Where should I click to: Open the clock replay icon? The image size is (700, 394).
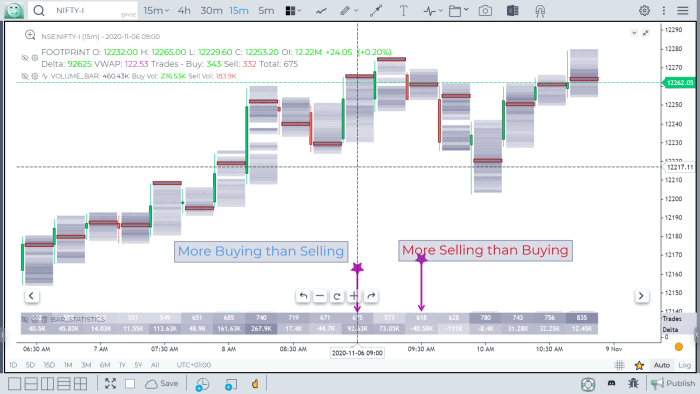point(202,384)
